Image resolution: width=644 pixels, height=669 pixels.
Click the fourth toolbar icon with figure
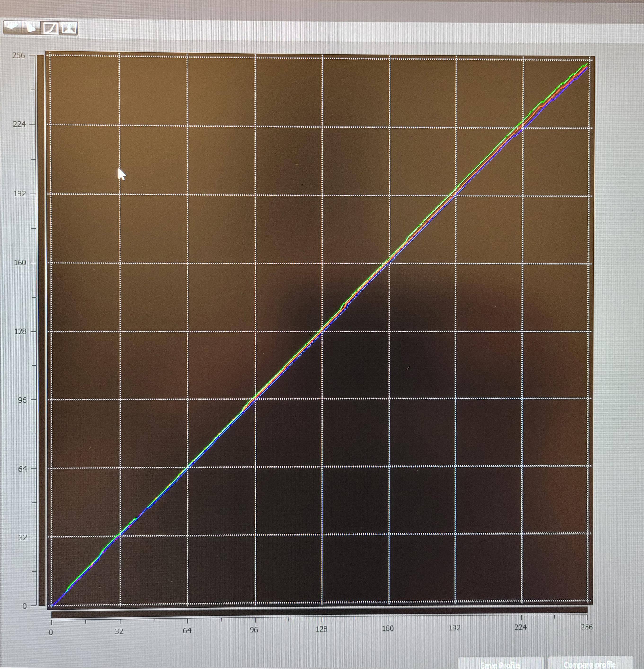pyautogui.click(x=69, y=28)
